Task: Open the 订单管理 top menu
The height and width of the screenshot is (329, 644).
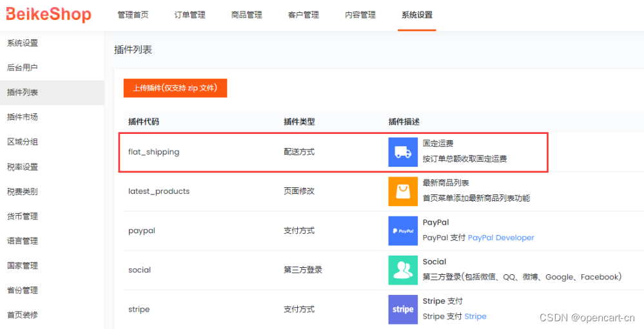Action: coord(190,15)
